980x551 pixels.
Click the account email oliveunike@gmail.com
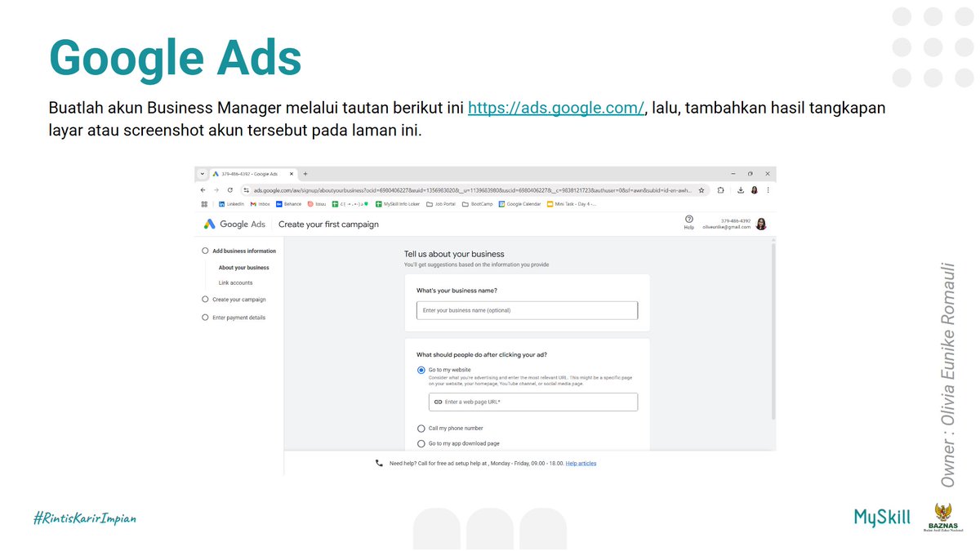coord(727,227)
